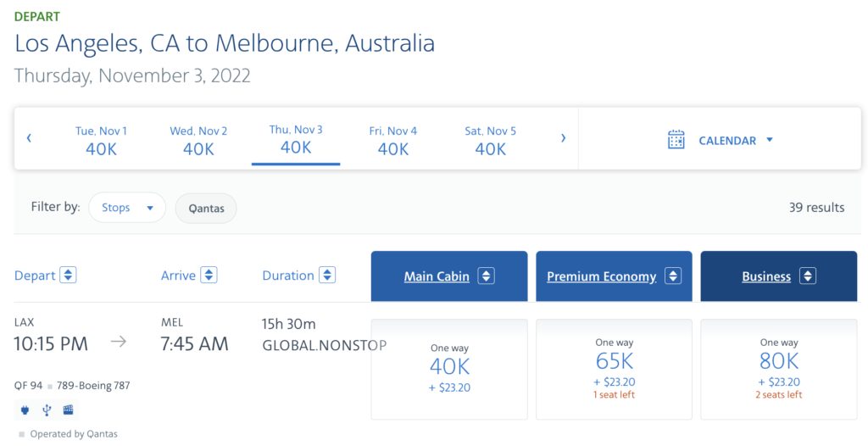This screenshot has width=868, height=446.
Task: Click the Duration column label
Action: pyautogui.click(x=288, y=276)
